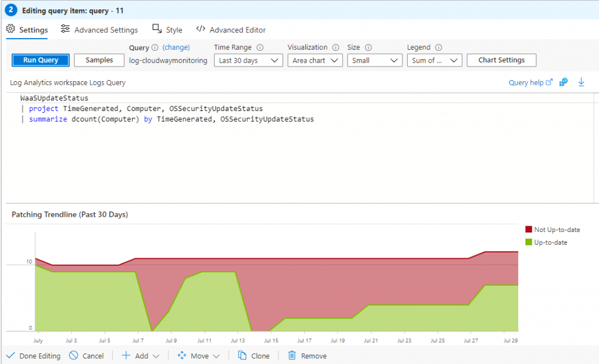Click the (change) query link
This screenshot has width=599, height=364.
tap(176, 47)
